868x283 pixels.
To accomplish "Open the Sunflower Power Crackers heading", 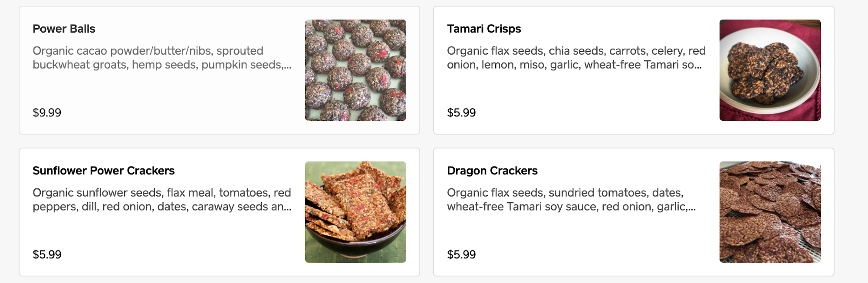I will click(x=104, y=171).
